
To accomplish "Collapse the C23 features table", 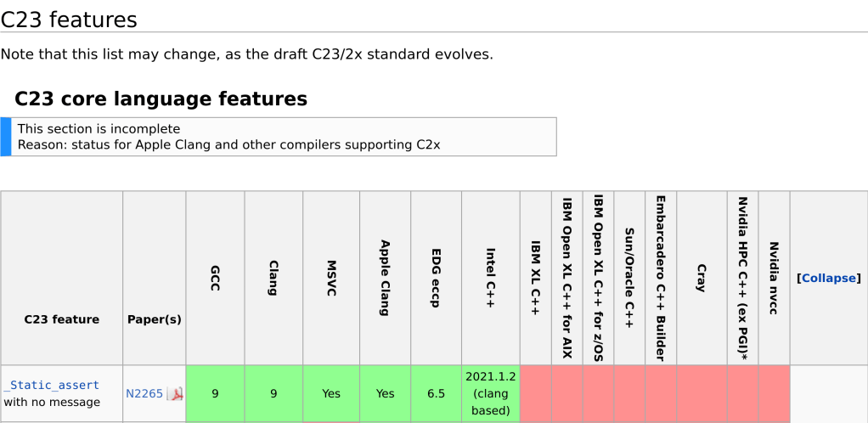I will (828, 278).
